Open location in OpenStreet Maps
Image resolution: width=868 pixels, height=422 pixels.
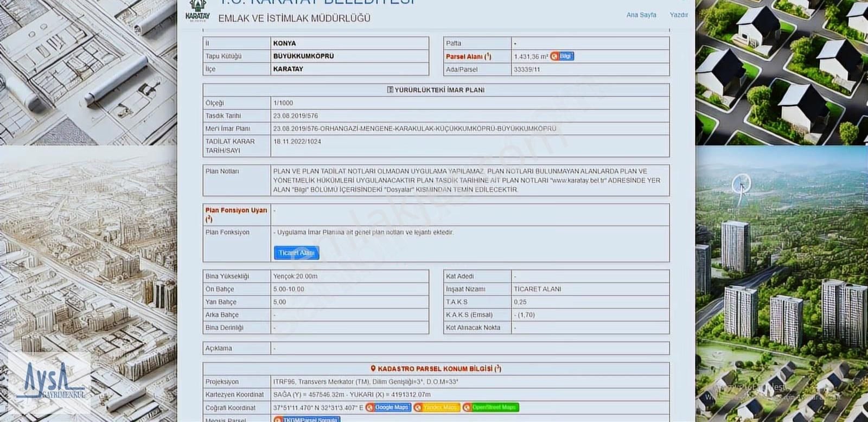tap(491, 407)
